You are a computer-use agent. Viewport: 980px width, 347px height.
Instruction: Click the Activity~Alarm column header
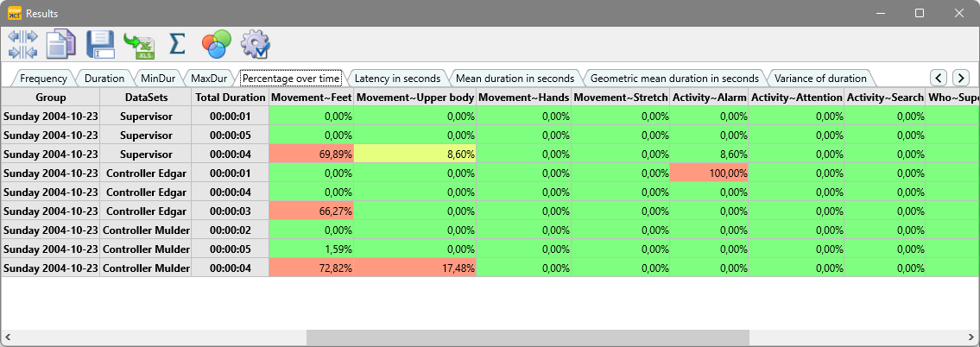[710, 98]
